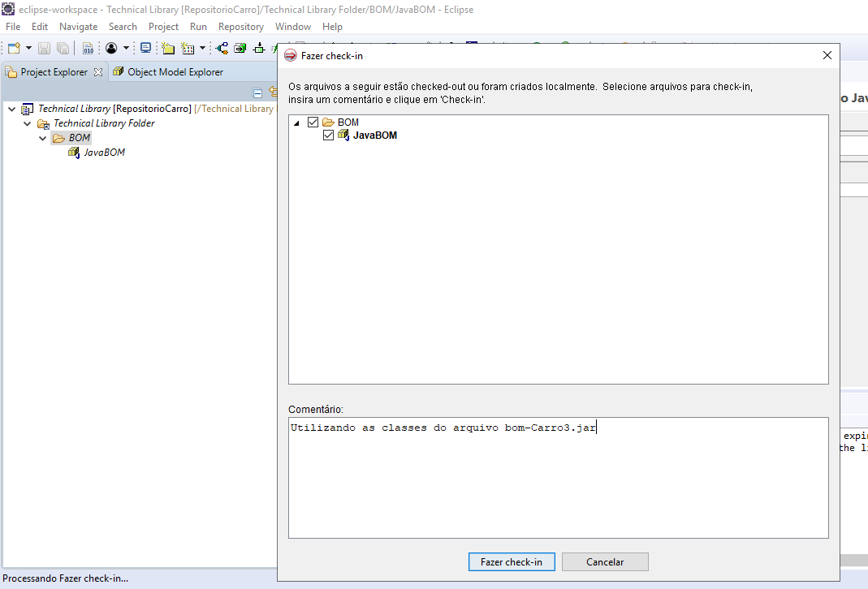Open the New button dropdown arrow

(x=28, y=48)
